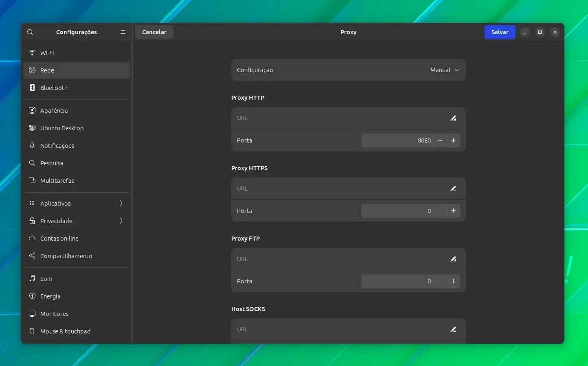
Task: Maximize the Configurações window
Action: click(540, 32)
